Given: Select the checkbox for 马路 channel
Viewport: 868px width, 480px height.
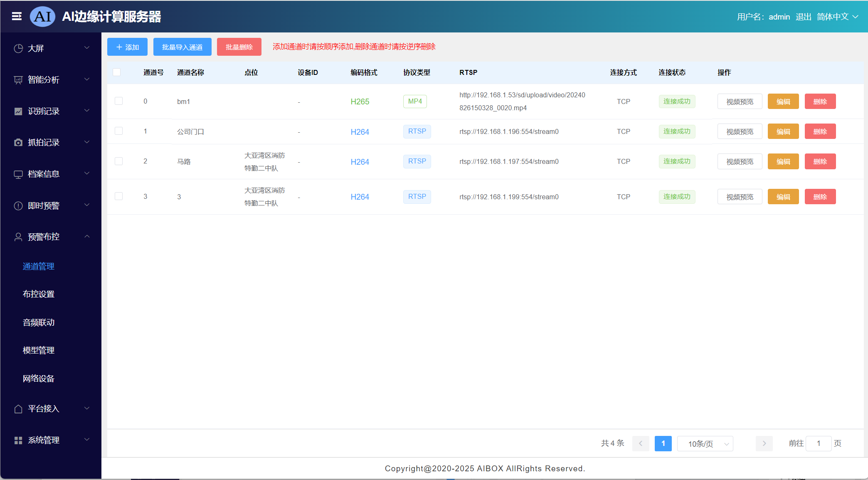Looking at the screenshot, I should pos(119,161).
